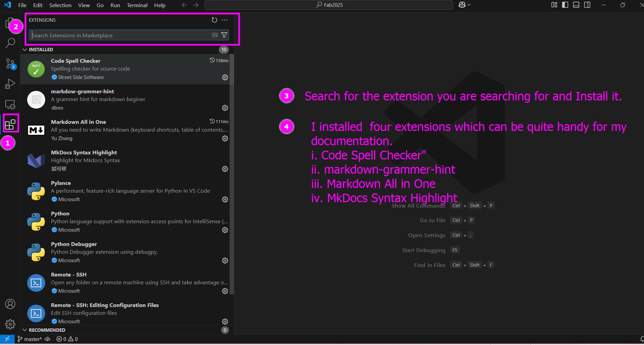644x345 pixels.
Task: Select MkDocs Syntax Highlight extension
Action: point(125,161)
